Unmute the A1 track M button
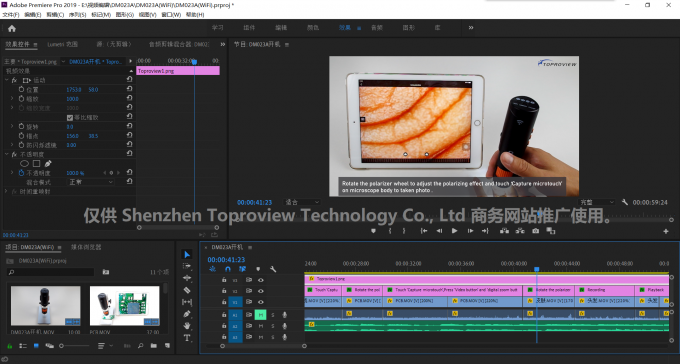 coord(261,315)
